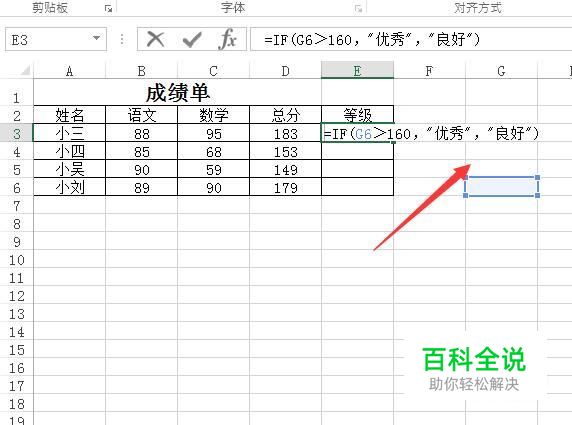Click the total score 179
This screenshot has width=572, height=425.
285,187
